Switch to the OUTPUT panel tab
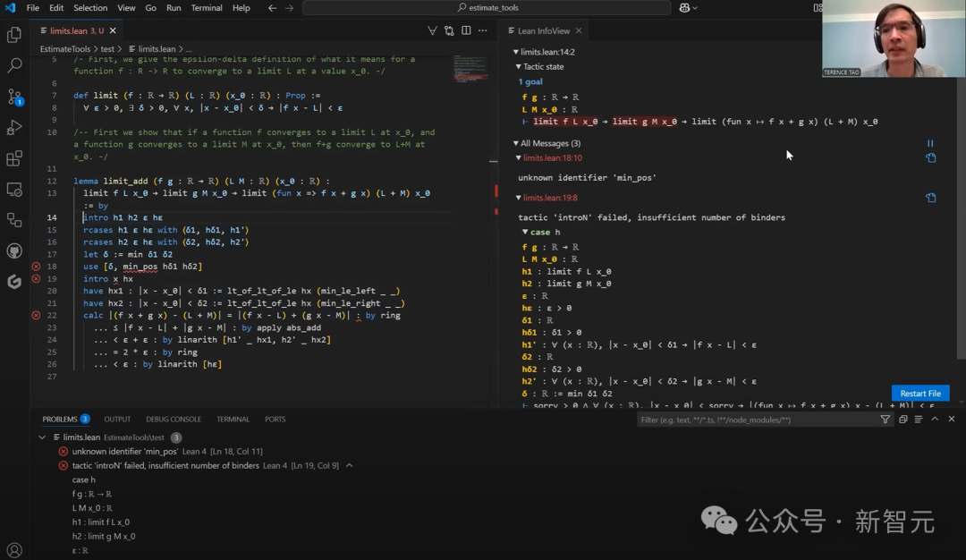Viewport: 966px width, 560px height. click(117, 419)
